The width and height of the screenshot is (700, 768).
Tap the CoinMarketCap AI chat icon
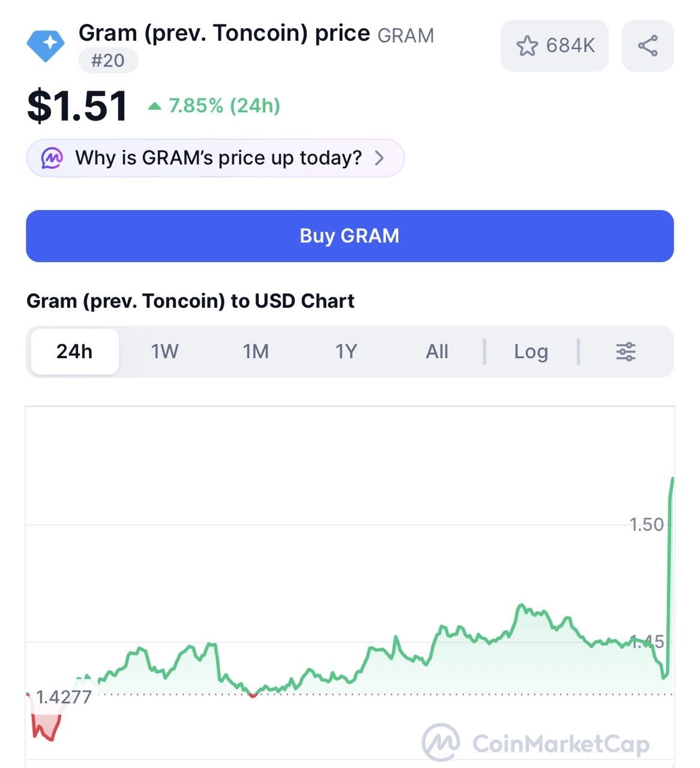(x=52, y=158)
